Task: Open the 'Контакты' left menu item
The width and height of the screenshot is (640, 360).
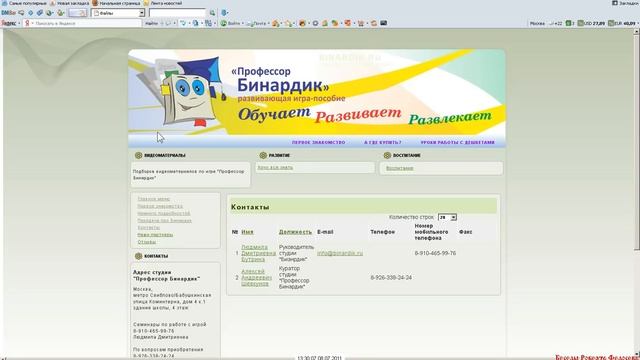Action: [x=149, y=228]
